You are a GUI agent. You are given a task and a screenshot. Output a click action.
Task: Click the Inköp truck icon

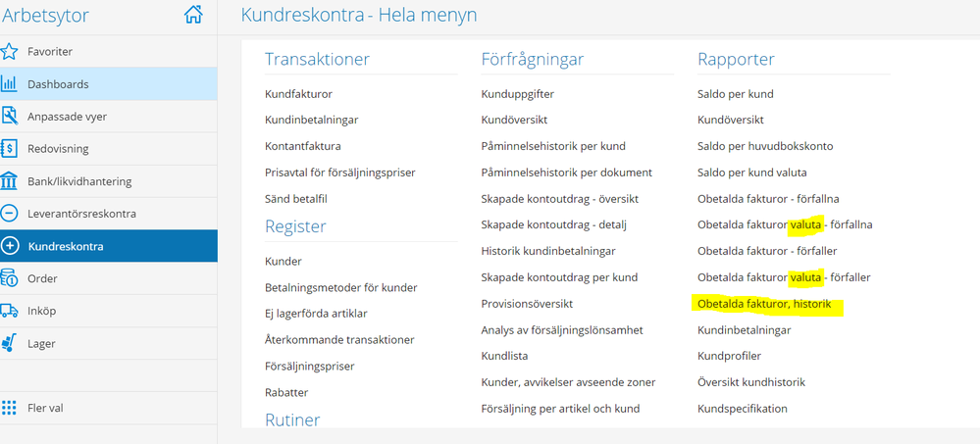(9, 311)
